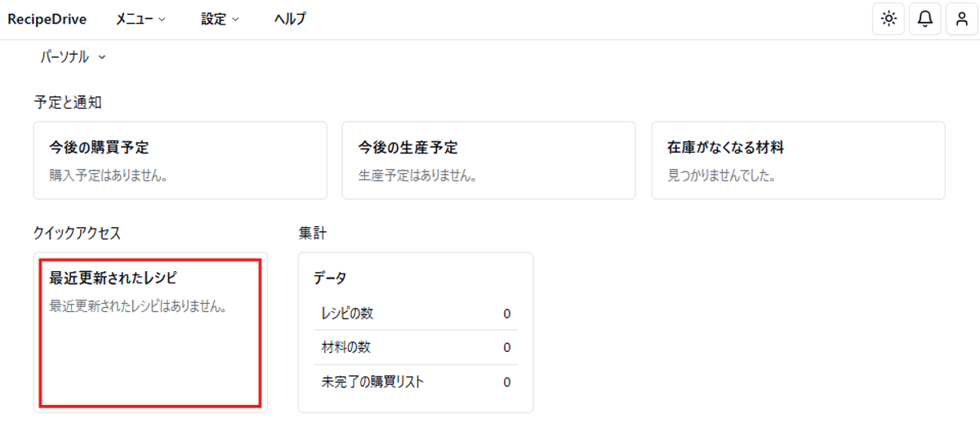Image resolution: width=980 pixels, height=423 pixels.
Task: Toggle the light/dark theme sun icon
Action: click(x=889, y=19)
